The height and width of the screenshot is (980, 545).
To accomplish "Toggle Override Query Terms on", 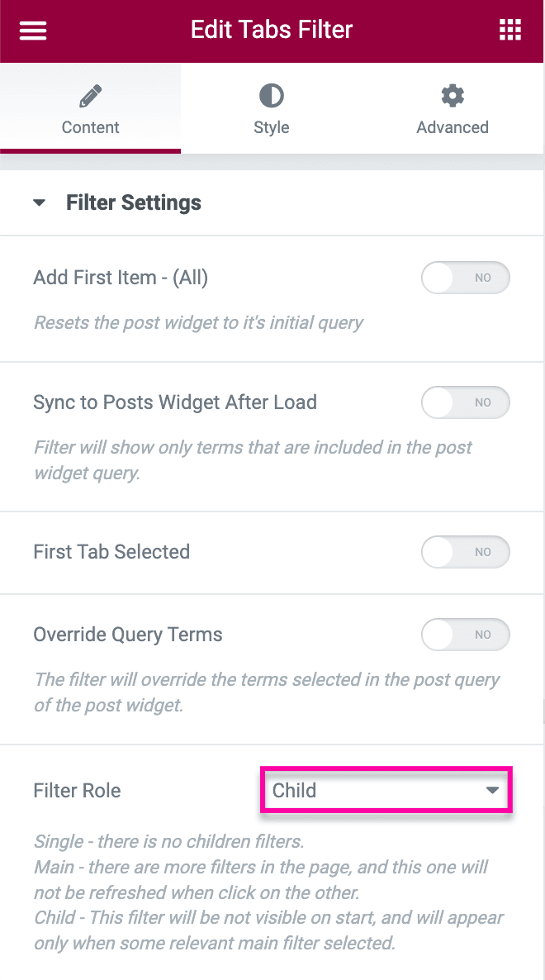I will [x=466, y=635].
